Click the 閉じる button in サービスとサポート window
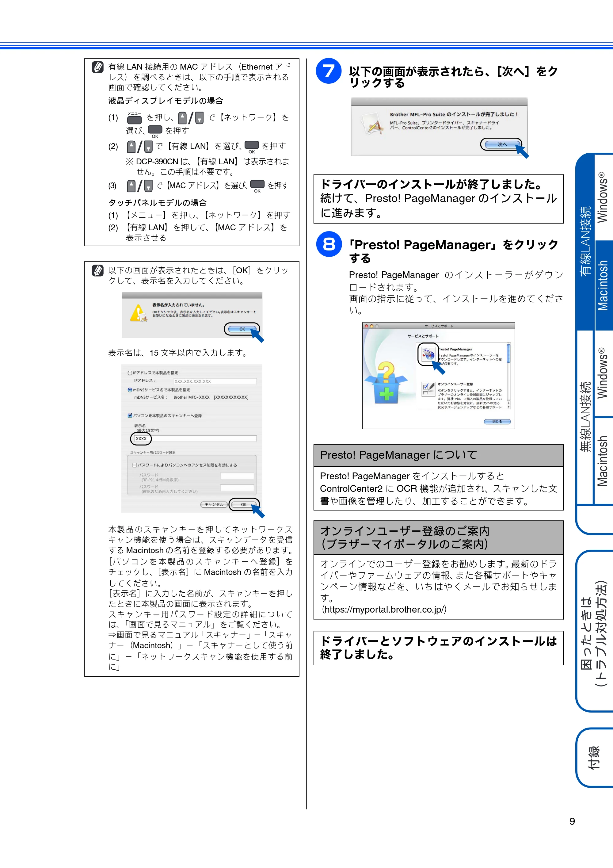The image size is (613, 868). (x=497, y=422)
